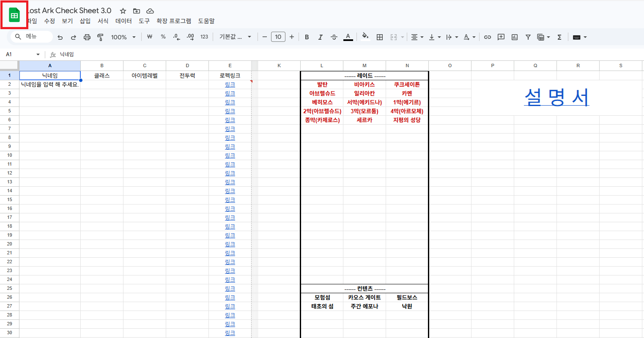This screenshot has width=644, height=338.
Task: Select the 종막(카제로스) cell
Action: tap(322, 120)
